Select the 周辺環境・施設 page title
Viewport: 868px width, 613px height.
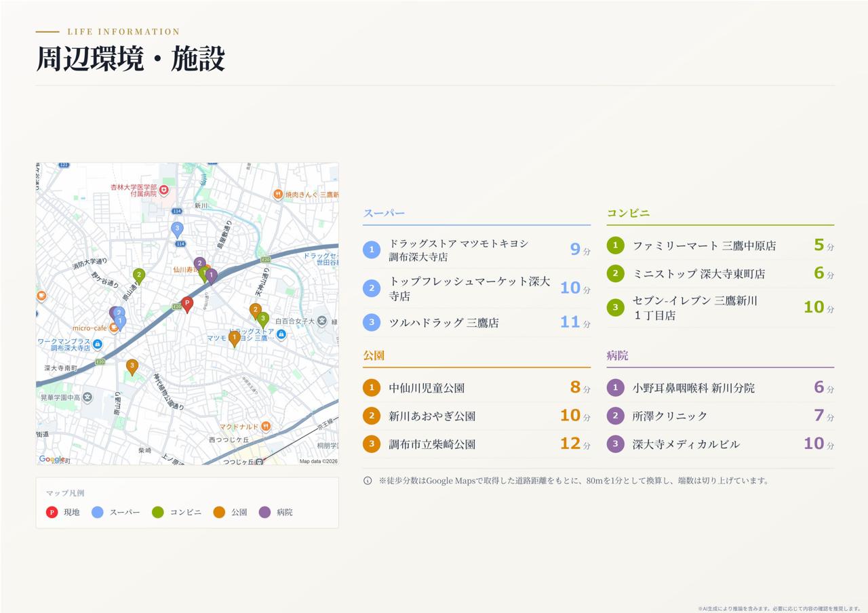[x=130, y=59]
